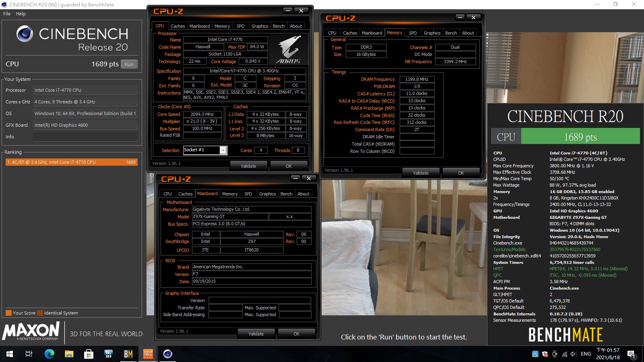Select the ranking entry 4C/8T i7-4770
644x362 pixels.
pos(71,162)
